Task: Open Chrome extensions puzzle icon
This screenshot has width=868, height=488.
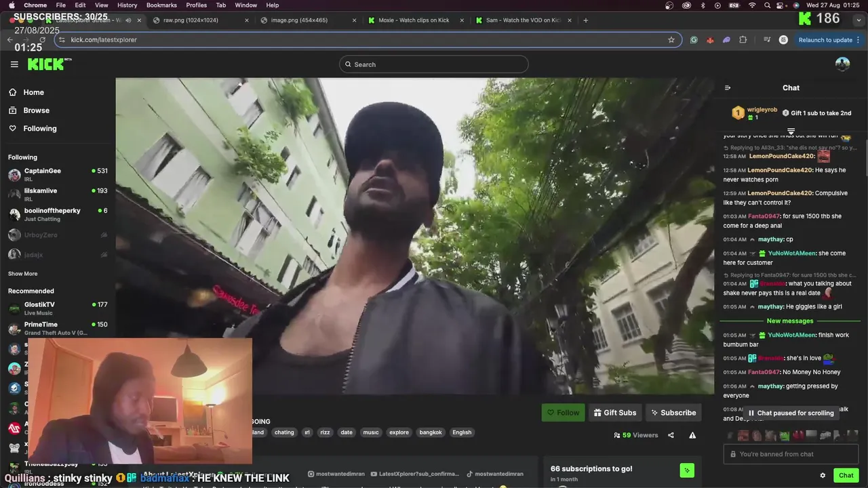Action: (743, 39)
